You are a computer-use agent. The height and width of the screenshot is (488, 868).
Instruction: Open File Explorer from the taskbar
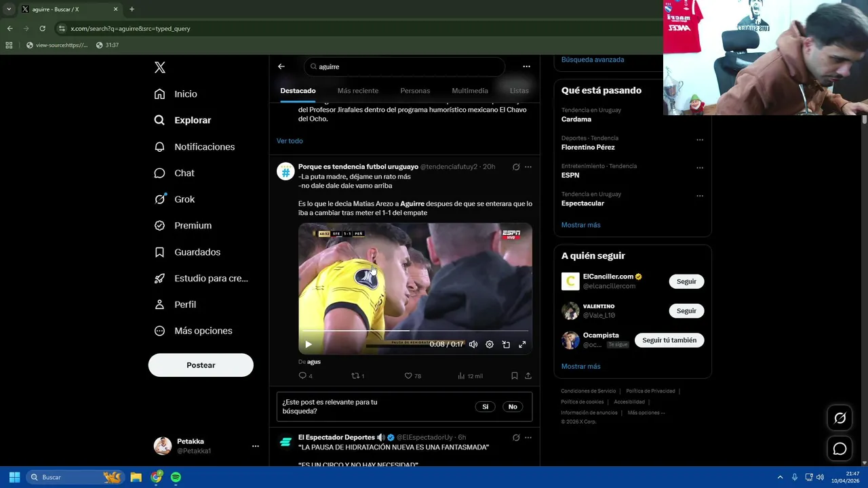[x=136, y=477]
